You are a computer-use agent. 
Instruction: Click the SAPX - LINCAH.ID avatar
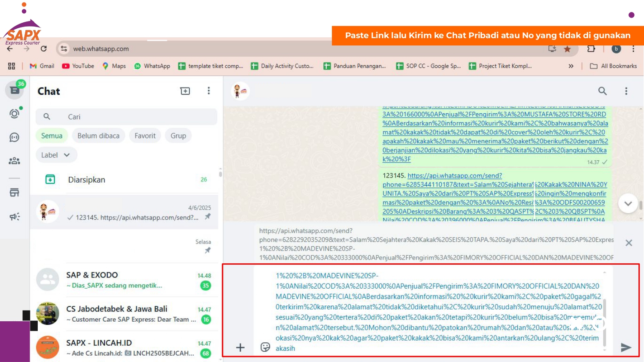pyautogui.click(x=48, y=347)
